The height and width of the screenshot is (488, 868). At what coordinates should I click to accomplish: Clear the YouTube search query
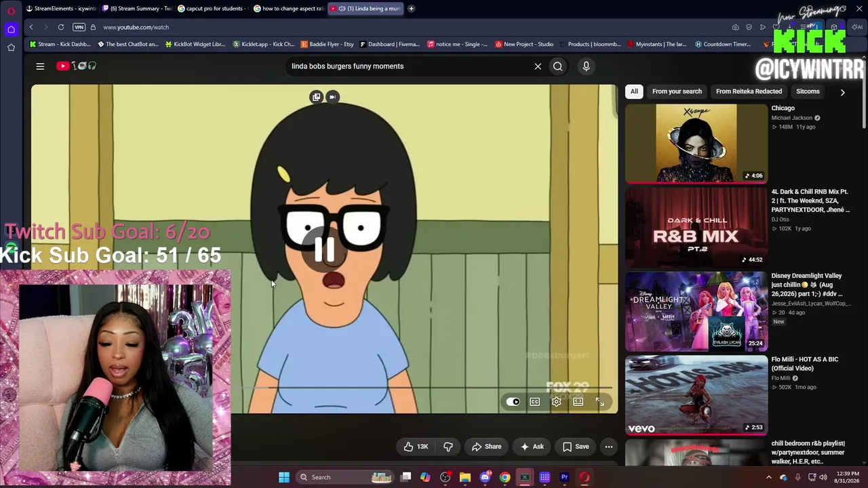538,66
